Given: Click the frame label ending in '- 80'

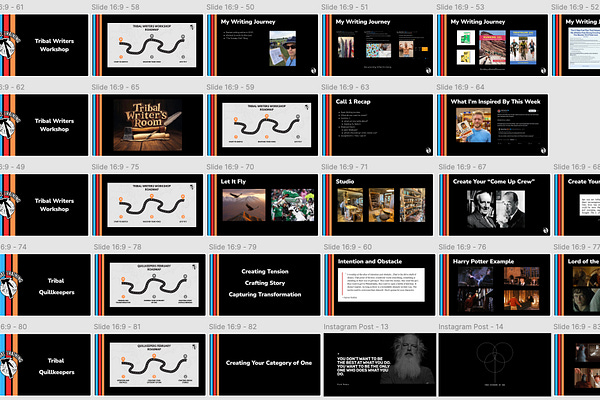Looking at the screenshot, I should (x=13, y=327).
